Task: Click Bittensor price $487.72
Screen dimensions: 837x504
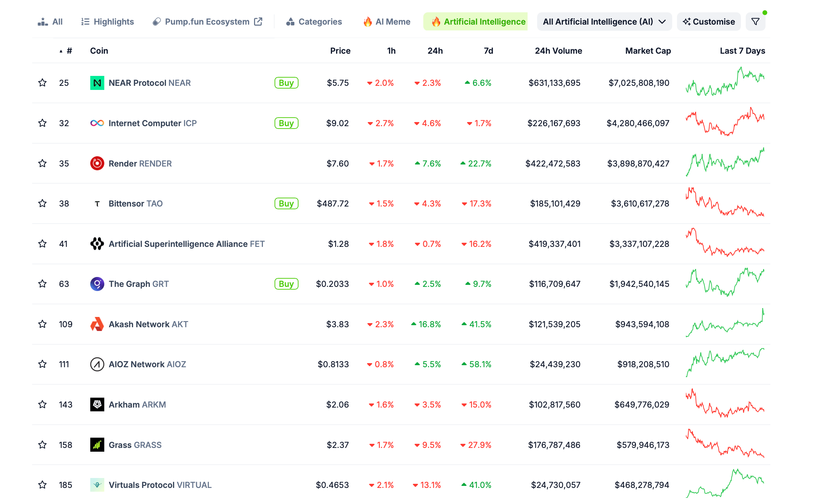Action: (333, 203)
